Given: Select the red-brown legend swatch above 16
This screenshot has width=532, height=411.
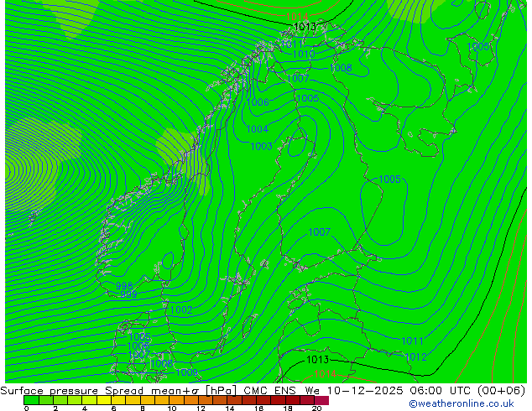Looking at the screenshot, I should [x=263, y=400].
